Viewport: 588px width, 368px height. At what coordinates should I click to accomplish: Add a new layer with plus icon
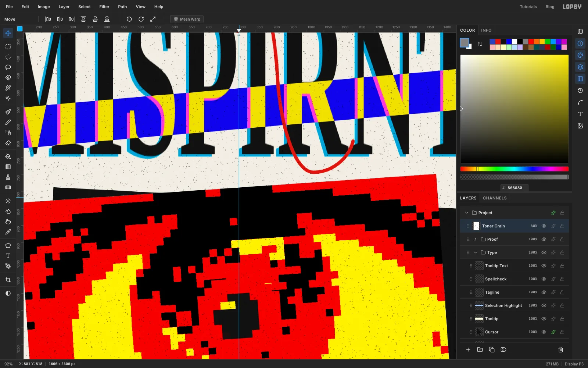[468, 350]
